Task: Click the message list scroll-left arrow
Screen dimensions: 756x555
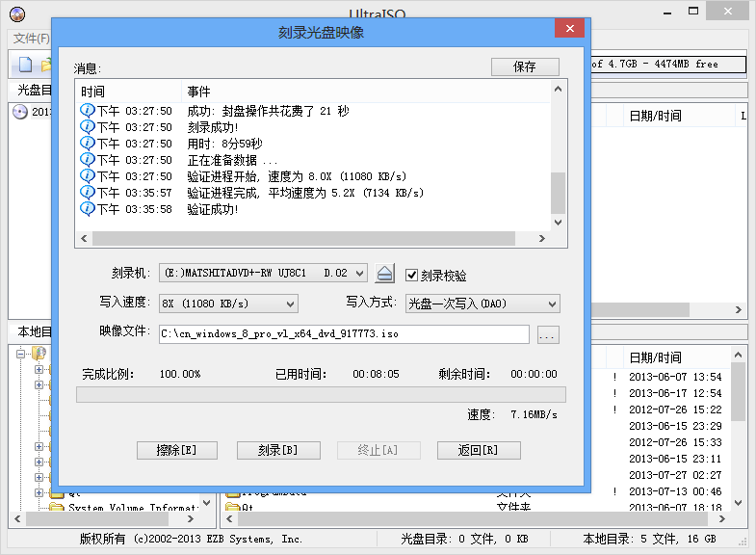Action: click(x=84, y=238)
